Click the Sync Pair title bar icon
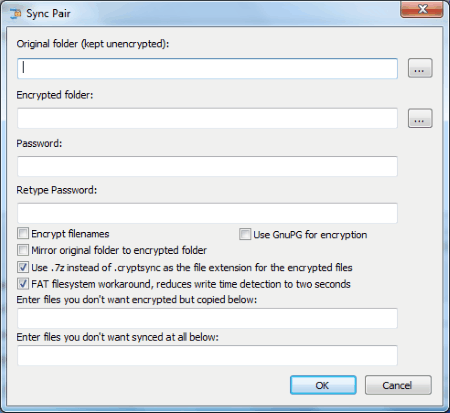Image resolution: width=450 pixels, height=413 pixels. click(x=15, y=14)
